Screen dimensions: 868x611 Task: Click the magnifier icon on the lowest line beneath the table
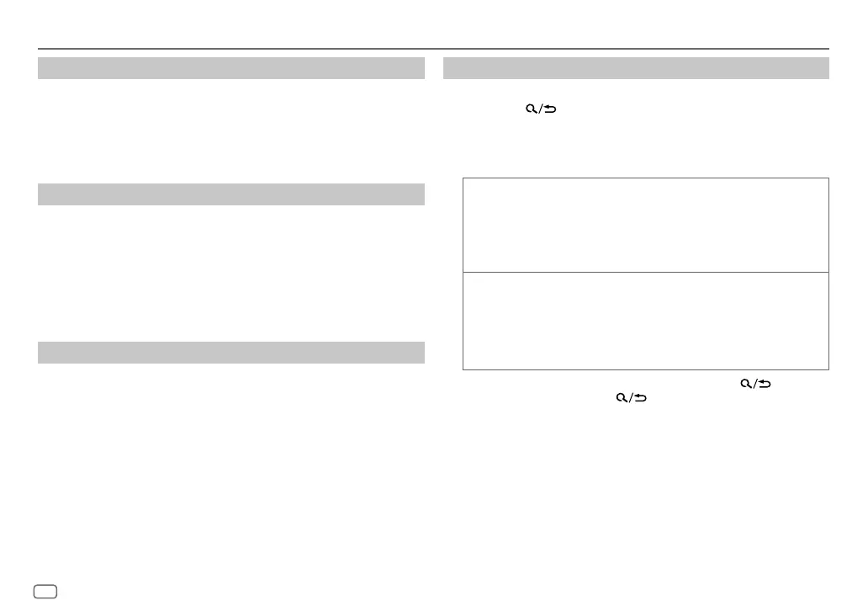click(620, 400)
